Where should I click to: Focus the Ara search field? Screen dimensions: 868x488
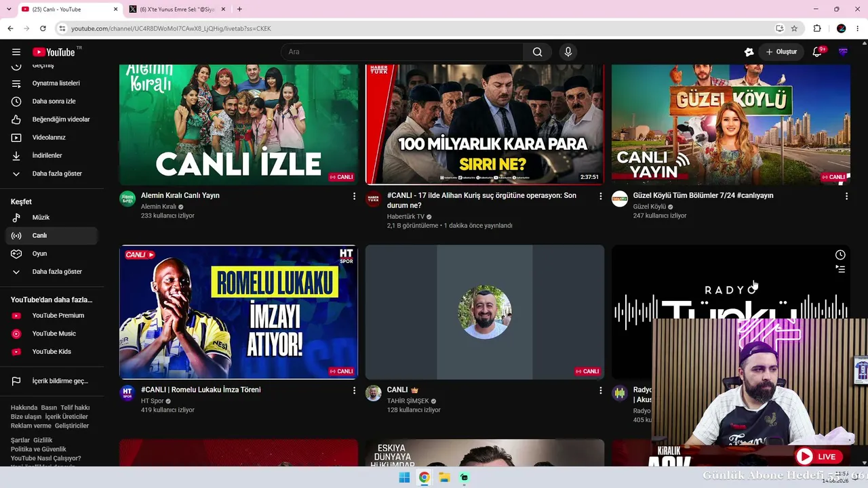(402, 52)
